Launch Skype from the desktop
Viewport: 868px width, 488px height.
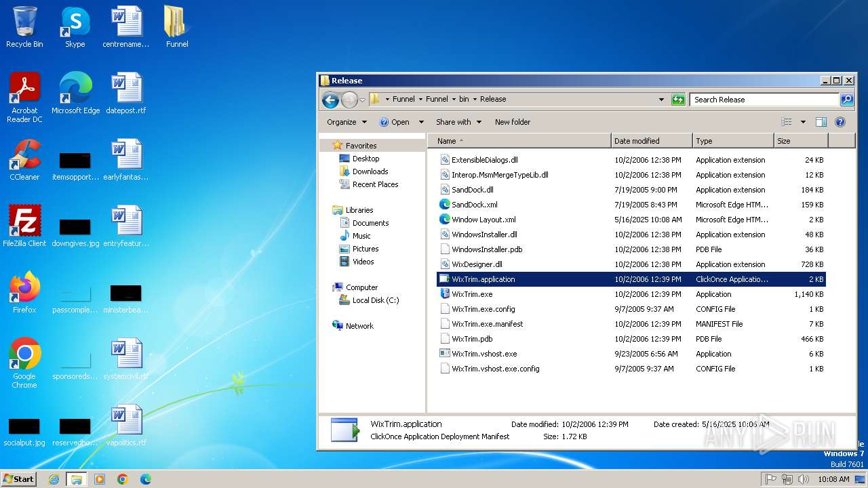coord(75,28)
